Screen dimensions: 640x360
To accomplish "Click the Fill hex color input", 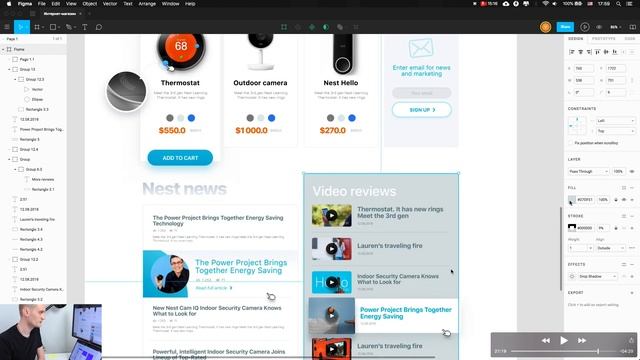I will pos(585,200).
